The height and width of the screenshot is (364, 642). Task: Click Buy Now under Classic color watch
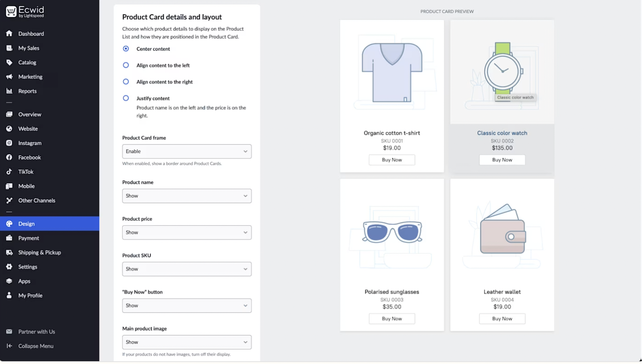pyautogui.click(x=502, y=160)
